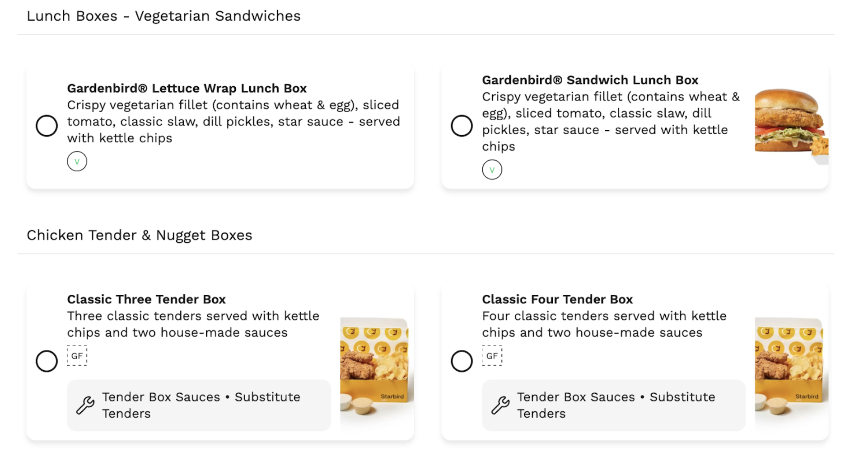
Task: Select the Gardenbird Lettuce Wrap Lunch Box radio button
Action: [47, 126]
